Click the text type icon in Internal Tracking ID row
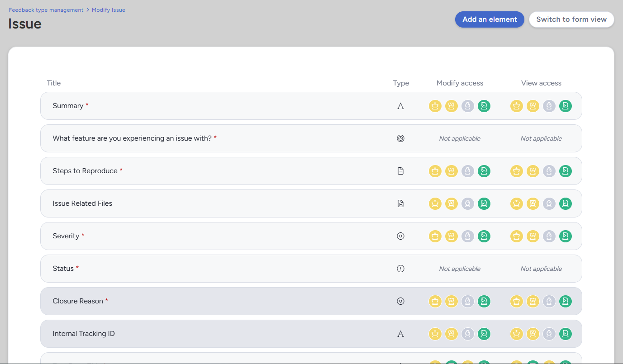Viewport: 623px width, 364px height. pos(400,334)
